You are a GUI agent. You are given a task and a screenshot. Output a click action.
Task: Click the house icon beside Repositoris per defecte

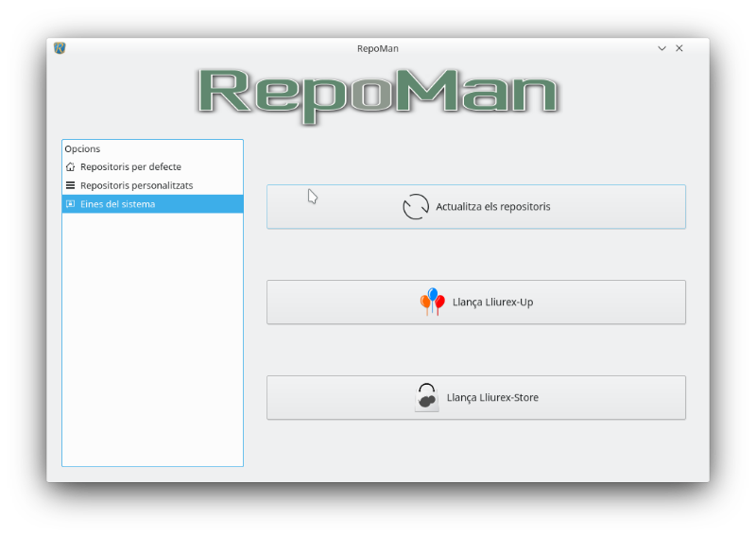point(70,167)
